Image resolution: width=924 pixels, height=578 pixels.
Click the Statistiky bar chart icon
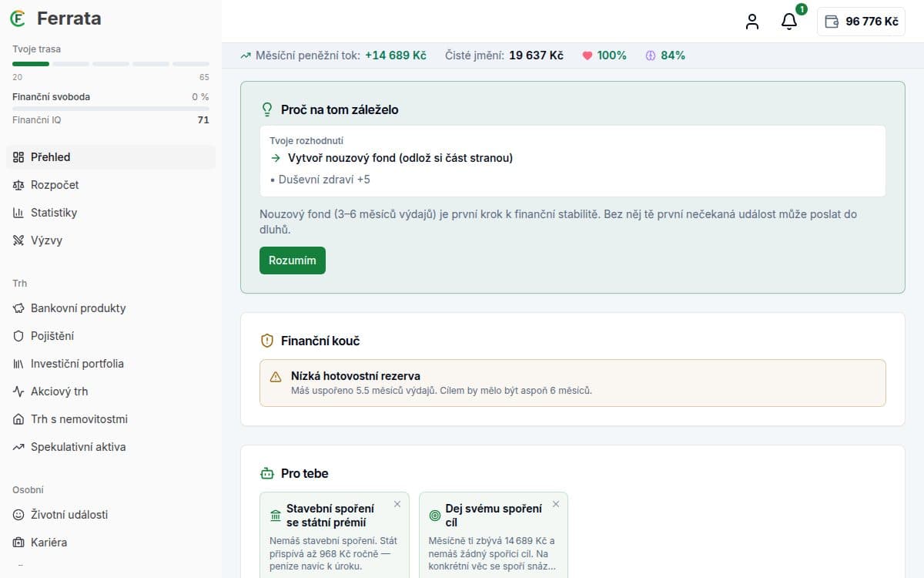(x=18, y=213)
